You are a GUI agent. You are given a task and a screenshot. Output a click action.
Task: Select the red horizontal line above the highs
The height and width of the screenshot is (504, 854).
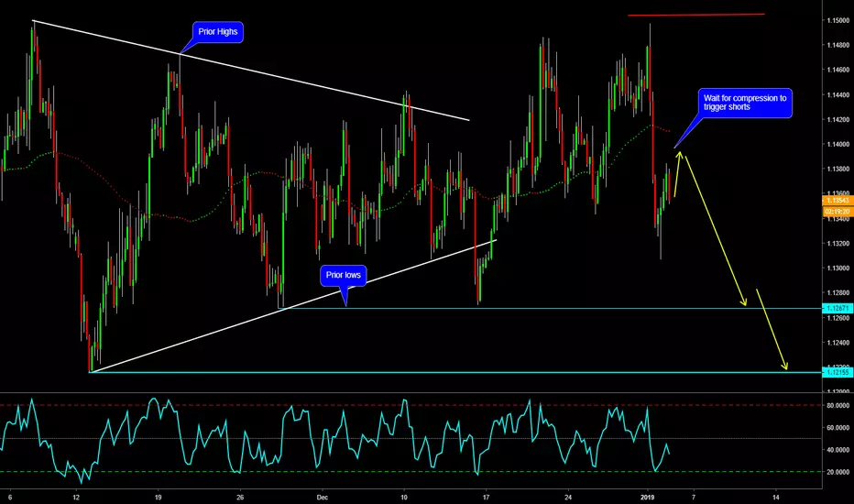(x=696, y=15)
